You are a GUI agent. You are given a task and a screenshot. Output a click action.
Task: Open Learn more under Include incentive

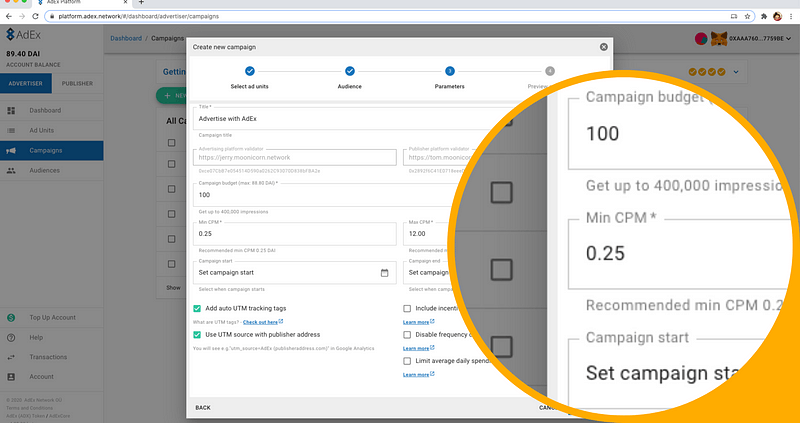coord(418,322)
